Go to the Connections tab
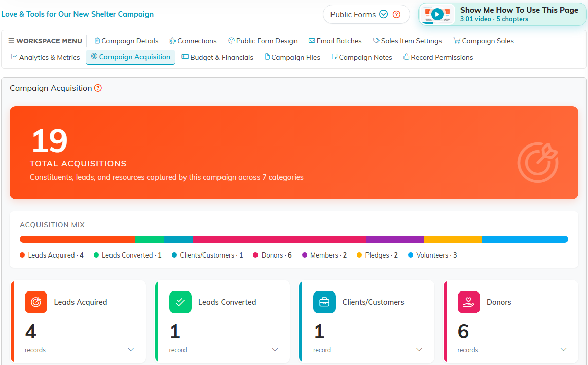This screenshot has width=588, height=365. click(x=193, y=41)
